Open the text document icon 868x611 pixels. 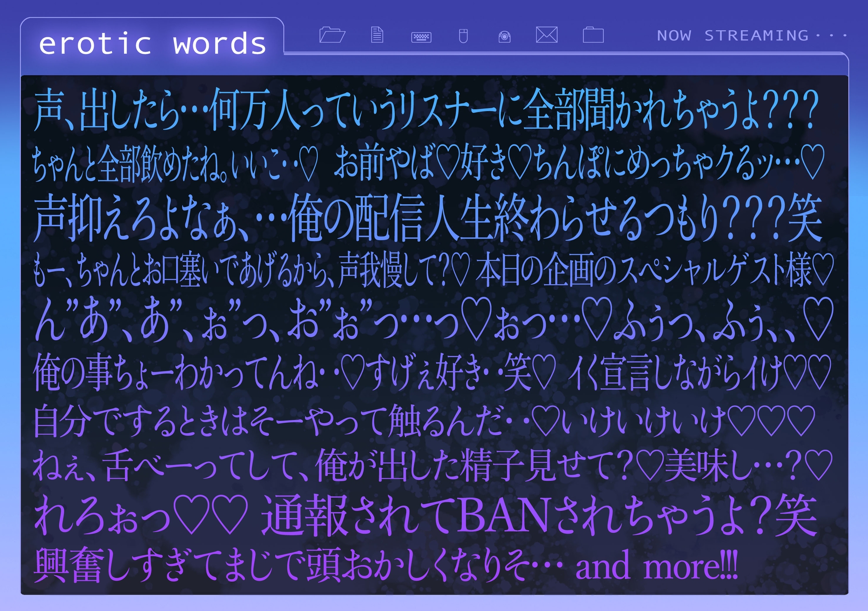(377, 35)
